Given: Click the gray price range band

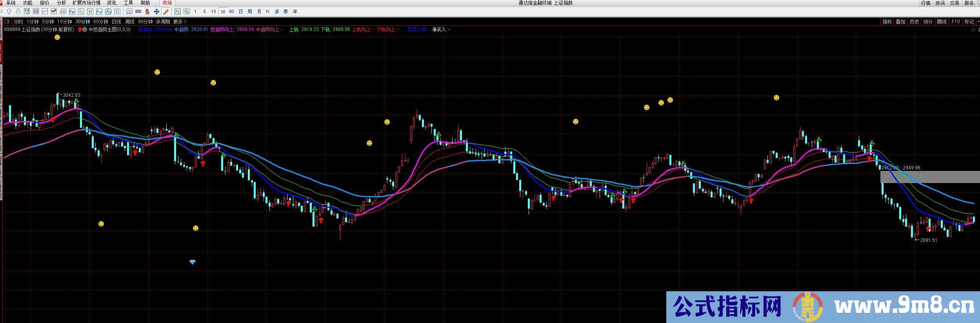Looking at the screenshot, I should point(929,177).
